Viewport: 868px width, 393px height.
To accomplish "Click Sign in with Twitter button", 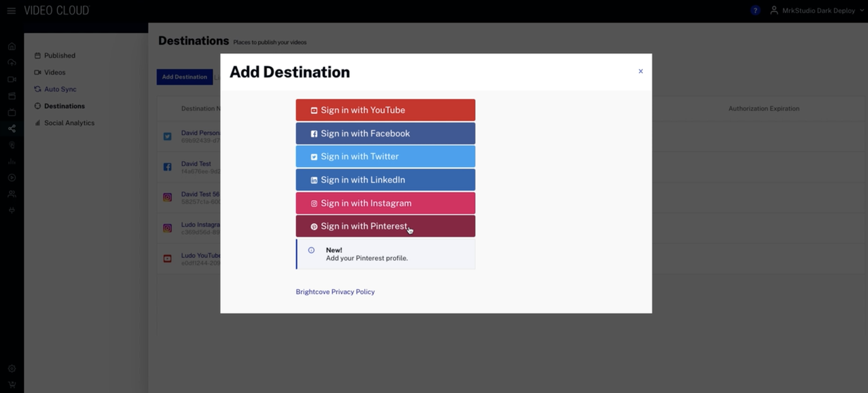I will [385, 157].
